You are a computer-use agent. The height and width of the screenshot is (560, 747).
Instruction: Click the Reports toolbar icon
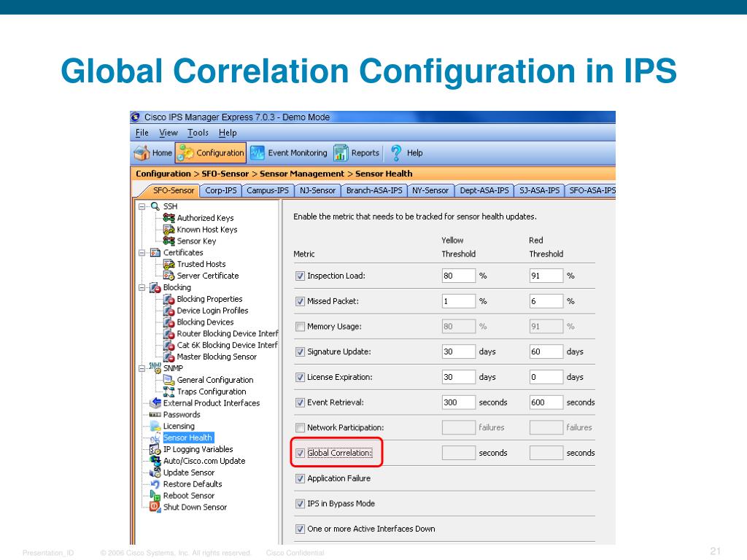(341, 153)
